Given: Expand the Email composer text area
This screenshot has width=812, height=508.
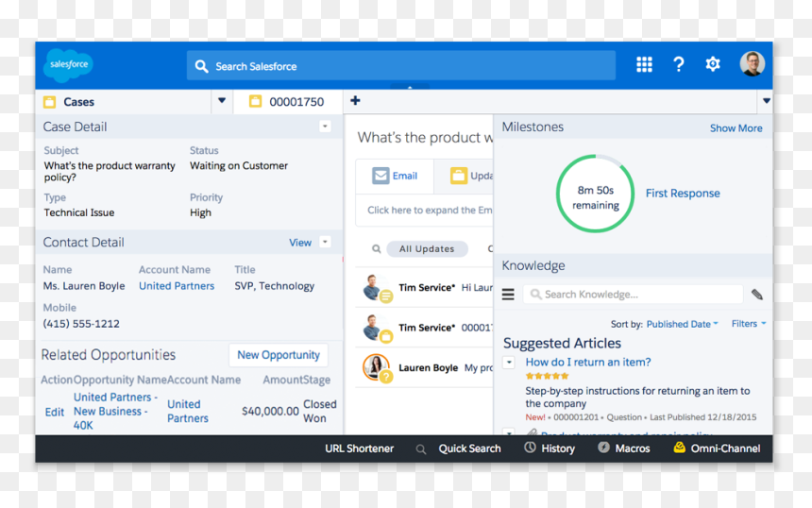Looking at the screenshot, I should click(424, 211).
